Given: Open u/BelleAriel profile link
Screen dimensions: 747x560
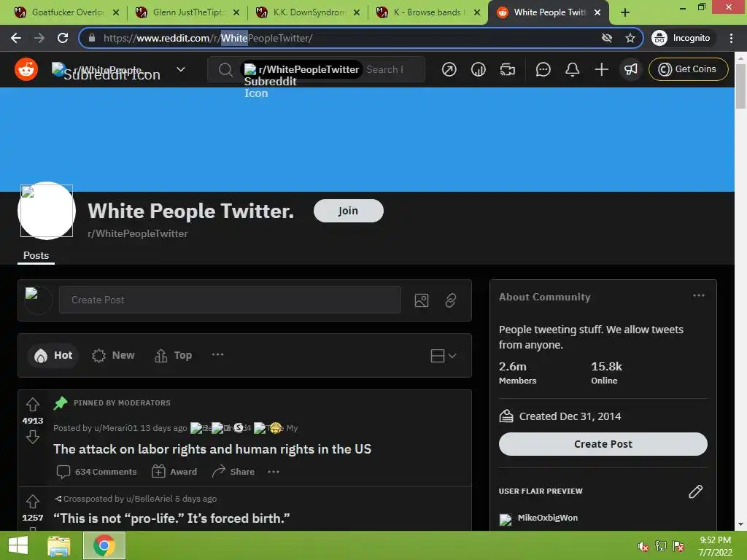Looking at the screenshot, I should tap(149, 499).
